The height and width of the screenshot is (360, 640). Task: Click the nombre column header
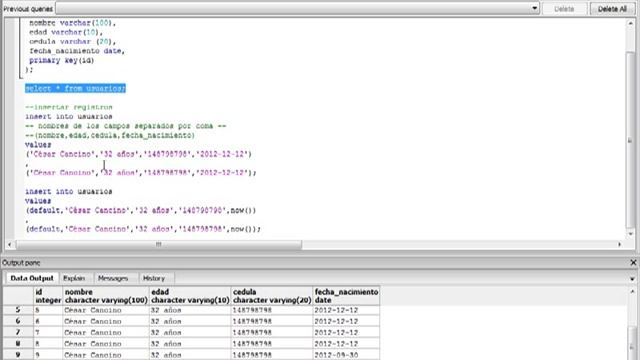coord(106,296)
